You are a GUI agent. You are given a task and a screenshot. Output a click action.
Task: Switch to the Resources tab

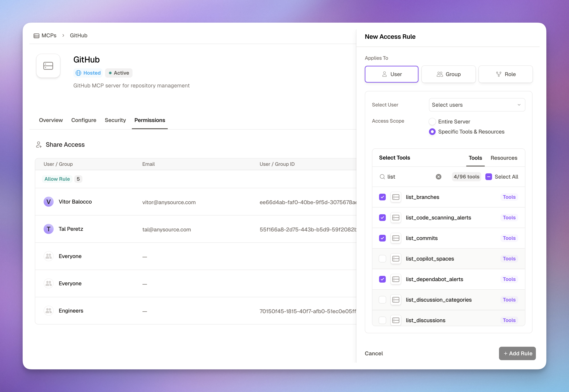(x=504, y=158)
